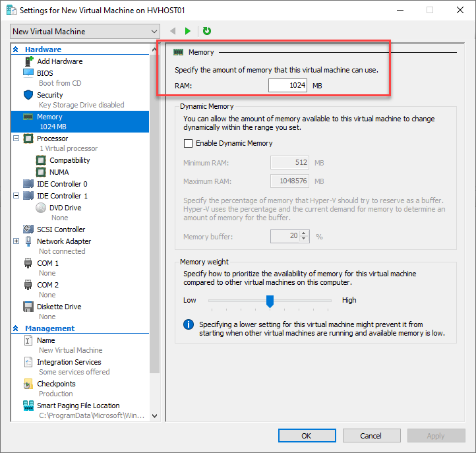Collapse the IDE Controller 1 tree node
Viewport: 476px width, 453px height.
(16, 196)
